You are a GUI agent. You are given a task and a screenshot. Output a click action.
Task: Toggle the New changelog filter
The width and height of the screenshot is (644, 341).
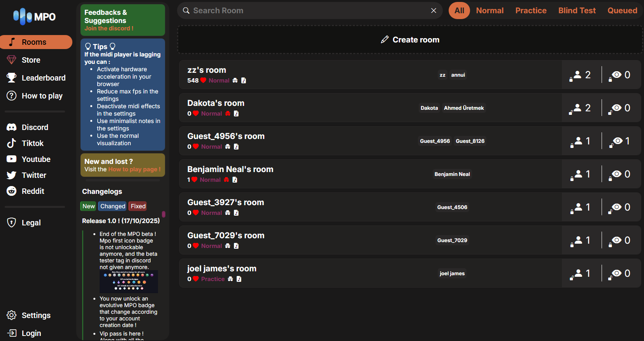click(88, 206)
